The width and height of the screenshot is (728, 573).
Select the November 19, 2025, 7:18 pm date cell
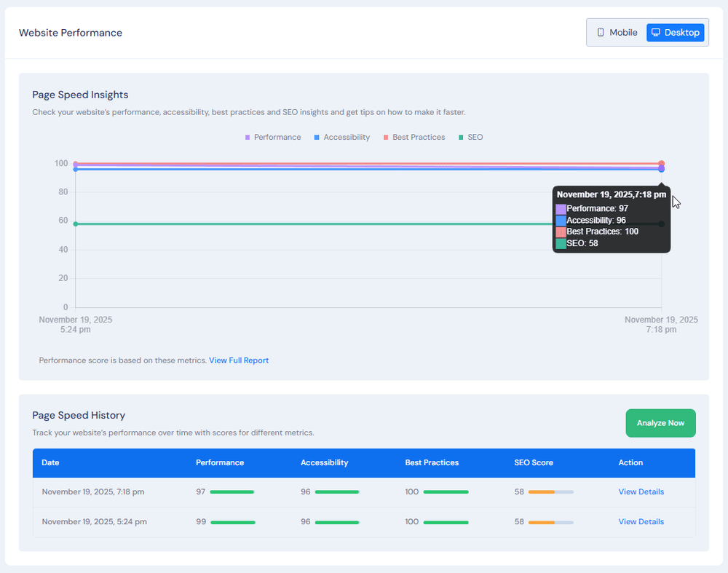click(93, 491)
